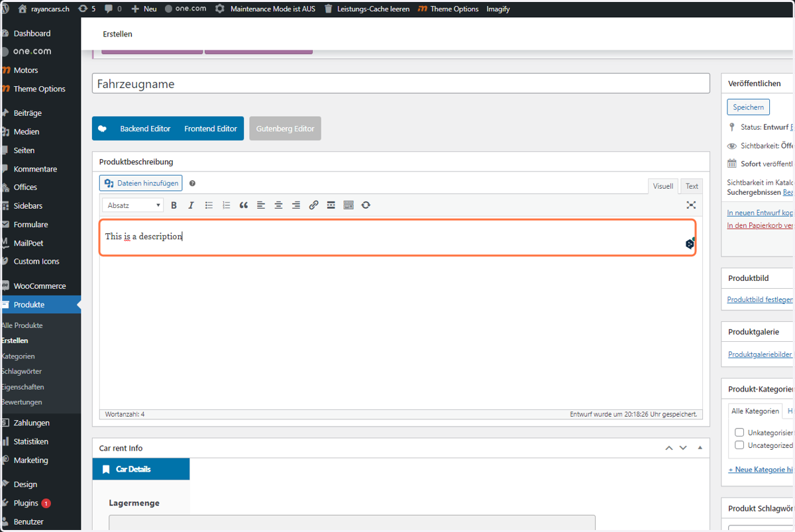Screen dimensions: 795x532
Task: Click the Lagermenge input field
Action: 352,523
